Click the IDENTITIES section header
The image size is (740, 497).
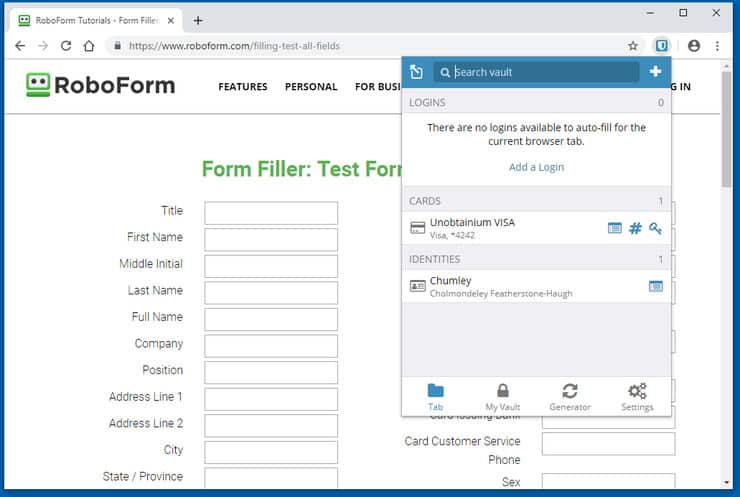pos(536,259)
